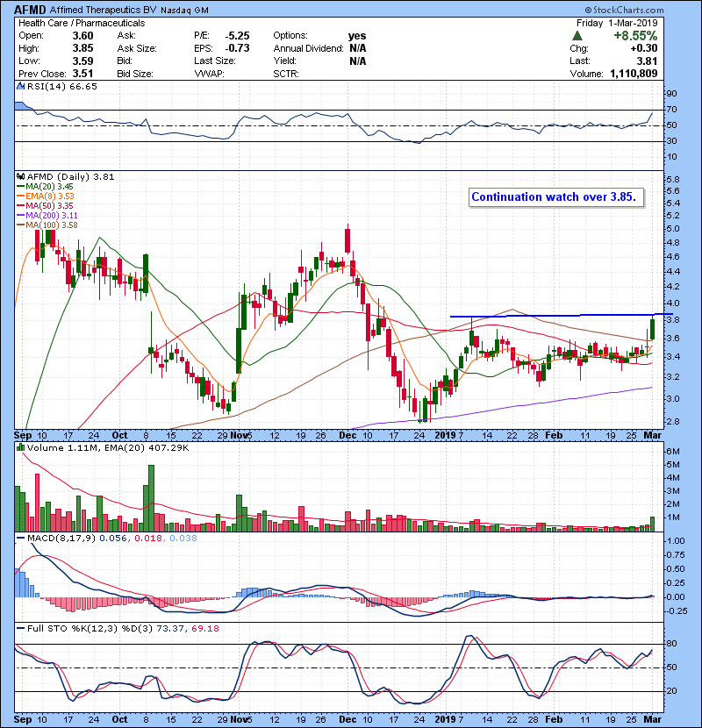Click the EMA(8) 3.53 legend entry

point(46,196)
